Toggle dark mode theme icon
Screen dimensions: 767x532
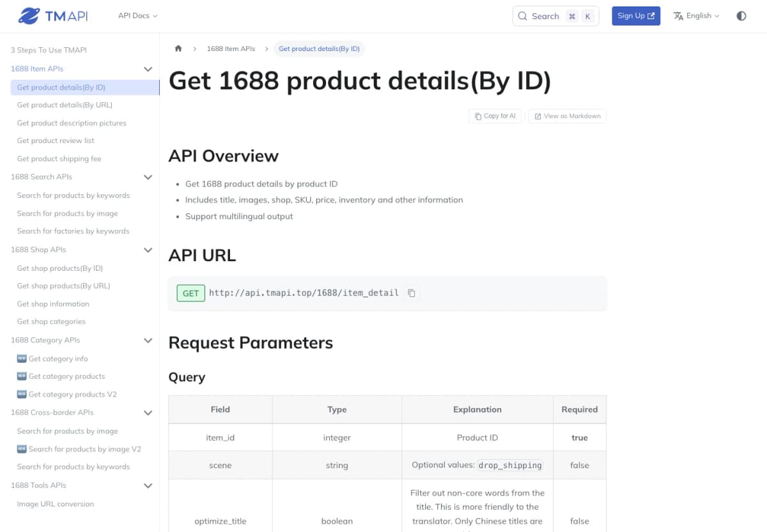(x=741, y=16)
